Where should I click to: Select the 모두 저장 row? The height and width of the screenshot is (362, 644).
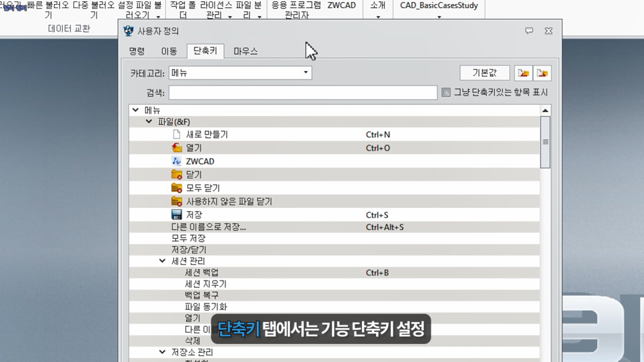[x=334, y=238]
